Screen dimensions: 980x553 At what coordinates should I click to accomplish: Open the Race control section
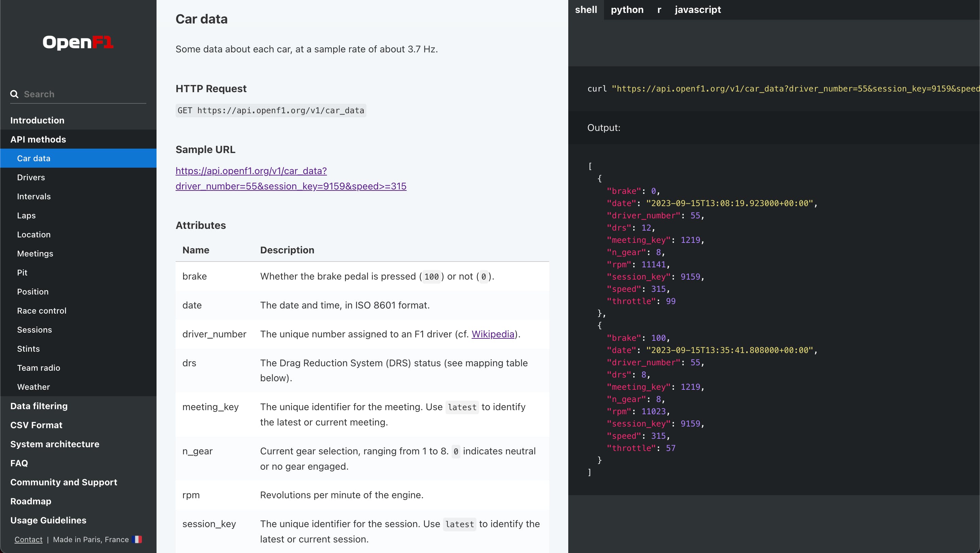[42, 310]
